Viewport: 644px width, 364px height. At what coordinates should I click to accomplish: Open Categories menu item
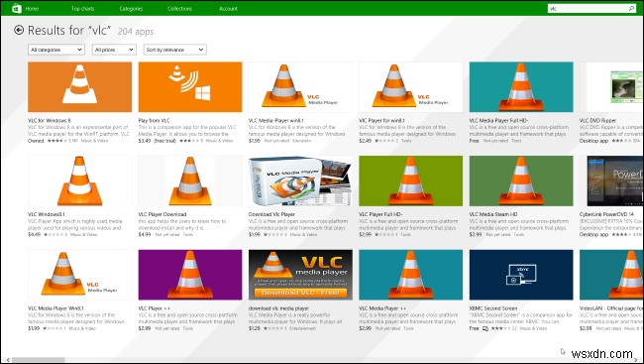click(x=131, y=8)
